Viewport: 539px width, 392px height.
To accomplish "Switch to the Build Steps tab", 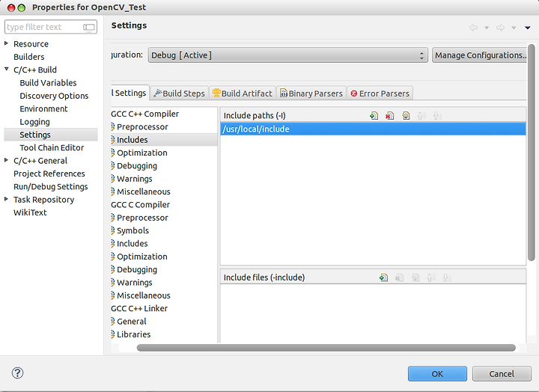I will pyautogui.click(x=179, y=93).
